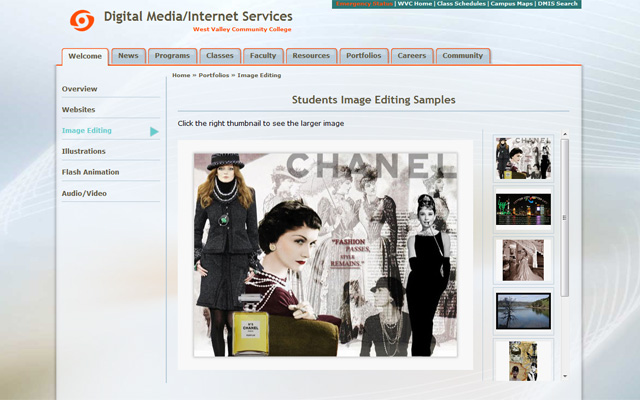Select the sepia bride thumbnail
The height and width of the screenshot is (400, 640).
click(x=523, y=260)
